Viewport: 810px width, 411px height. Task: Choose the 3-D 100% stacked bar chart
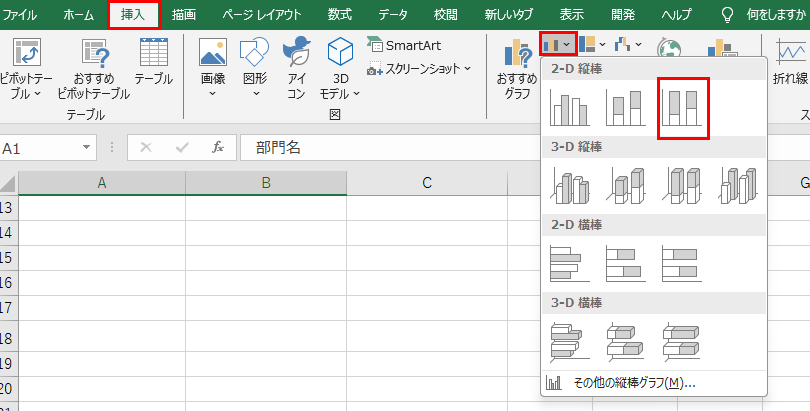coord(683,340)
